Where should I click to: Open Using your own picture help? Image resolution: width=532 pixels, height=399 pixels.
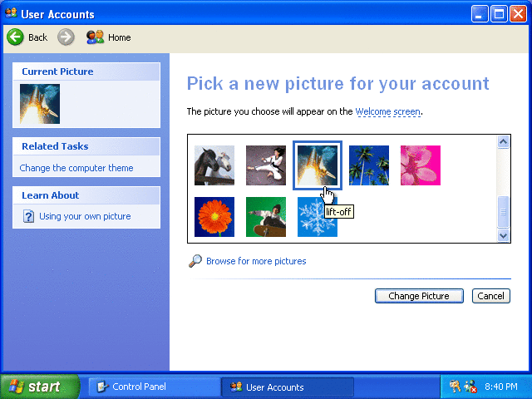85,216
